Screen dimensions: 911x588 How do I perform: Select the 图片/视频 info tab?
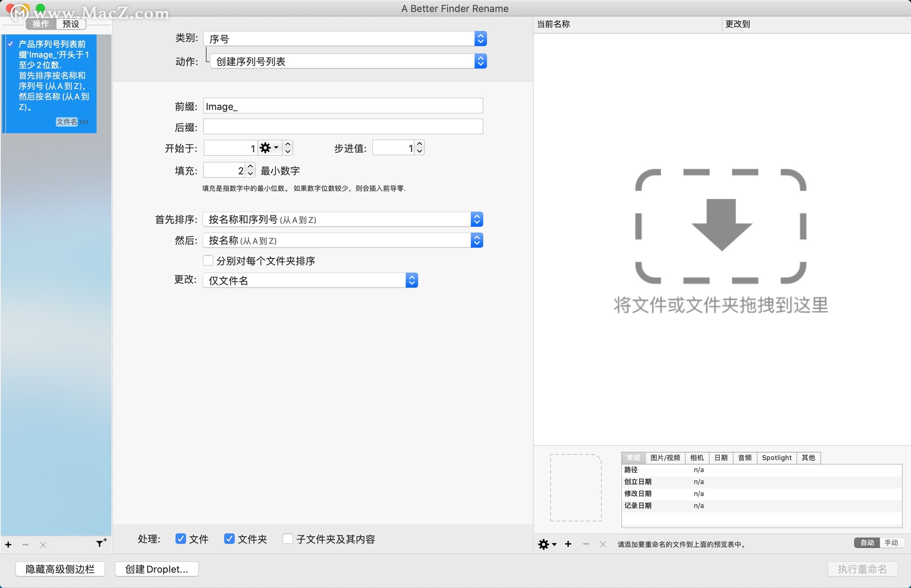tap(665, 458)
